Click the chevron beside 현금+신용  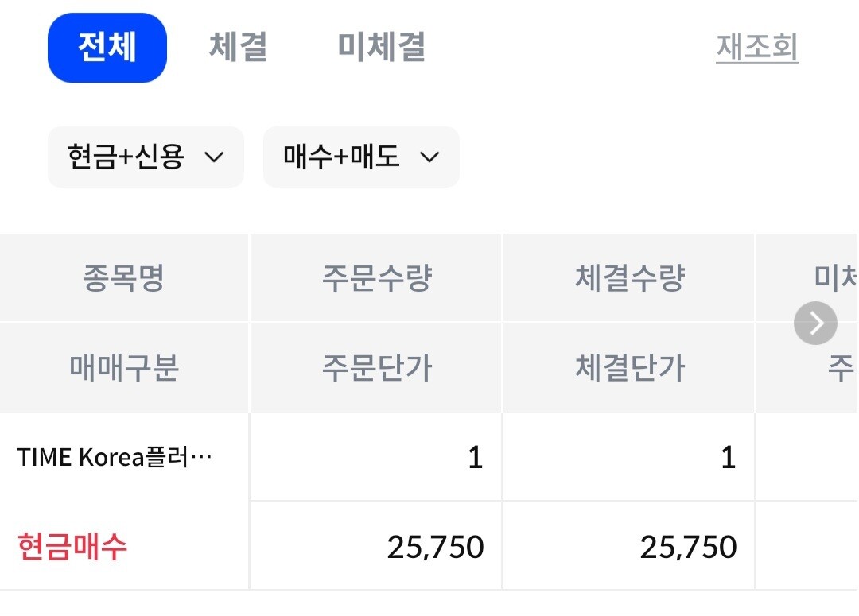click(x=214, y=157)
